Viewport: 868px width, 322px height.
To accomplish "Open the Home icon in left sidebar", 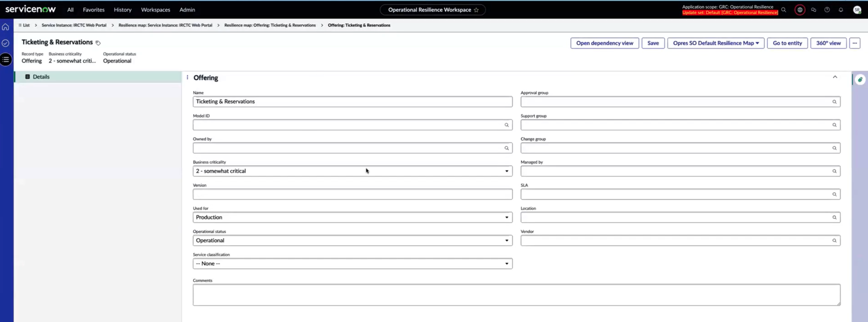I will pos(5,27).
